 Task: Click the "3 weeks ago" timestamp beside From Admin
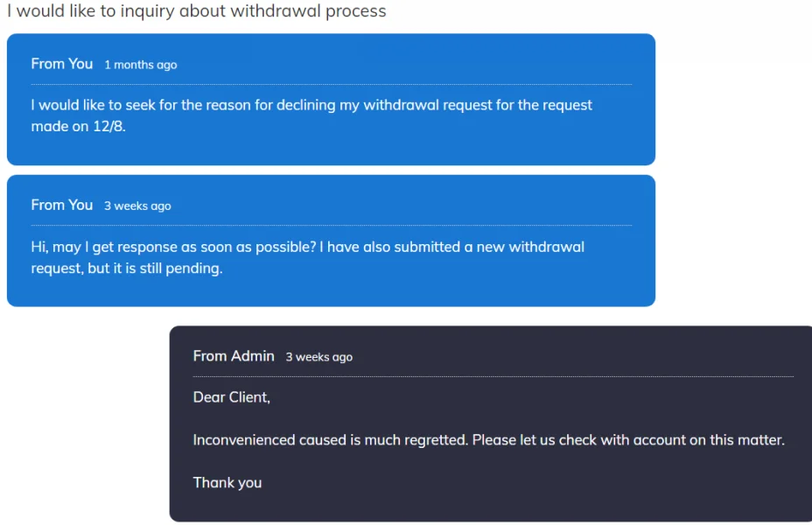[318, 357]
